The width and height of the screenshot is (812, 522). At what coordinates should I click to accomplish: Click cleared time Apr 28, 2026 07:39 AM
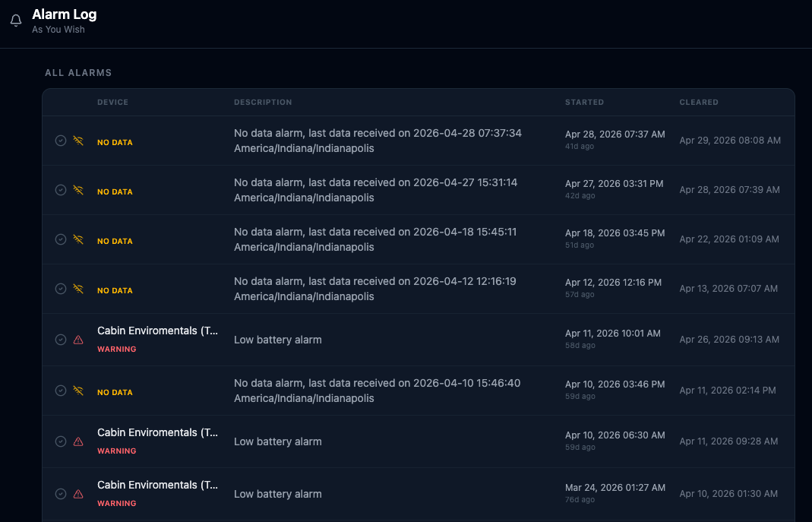pyautogui.click(x=730, y=190)
